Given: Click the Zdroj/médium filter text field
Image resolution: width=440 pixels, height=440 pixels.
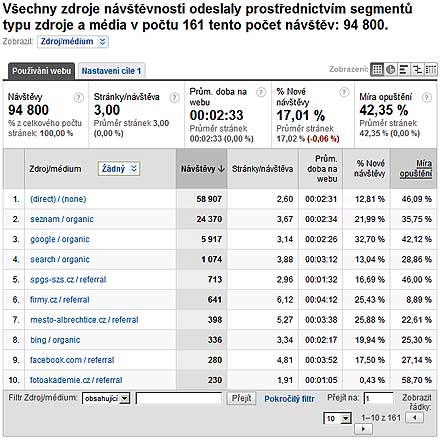Looking at the screenshot, I should point(179,398).
